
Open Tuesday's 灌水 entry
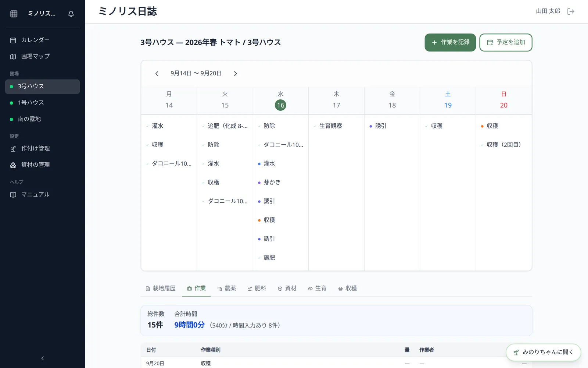(225, 163)
